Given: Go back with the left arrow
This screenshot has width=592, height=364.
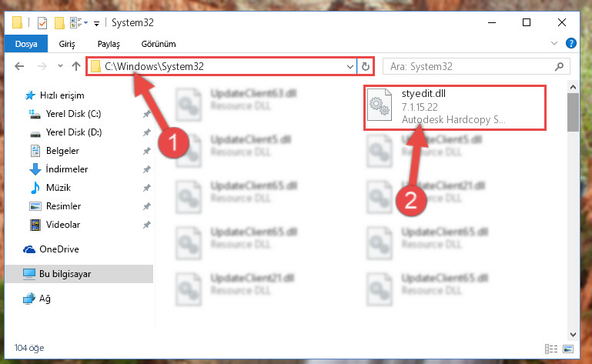Looking at the screenshot, I should point(19,66).
